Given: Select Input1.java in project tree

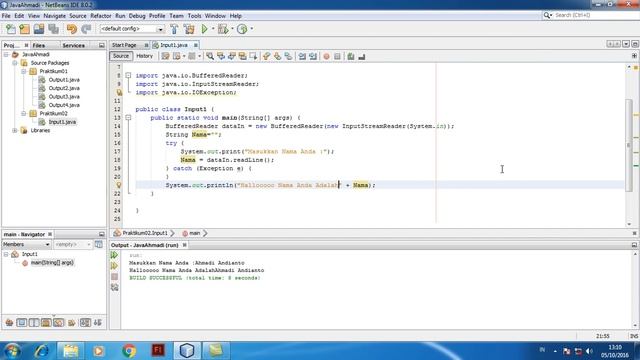Looking at the screenshot, I should click(62, 122).
